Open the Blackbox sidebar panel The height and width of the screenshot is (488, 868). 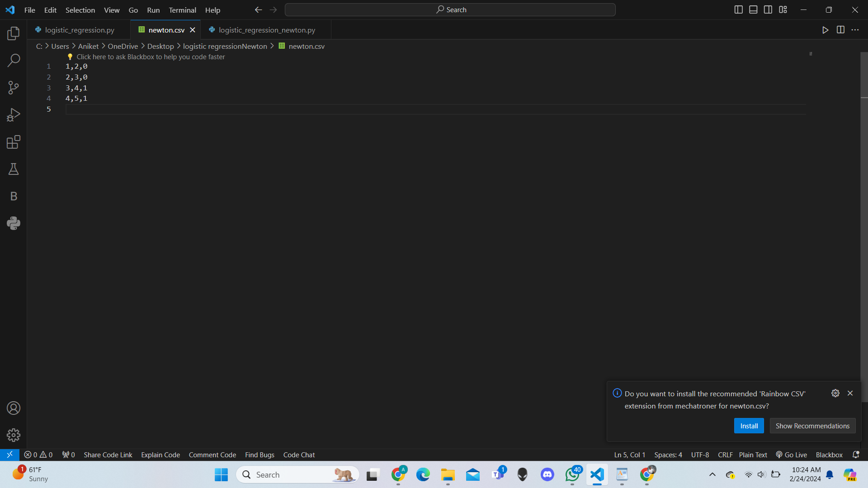click(14, 196)
